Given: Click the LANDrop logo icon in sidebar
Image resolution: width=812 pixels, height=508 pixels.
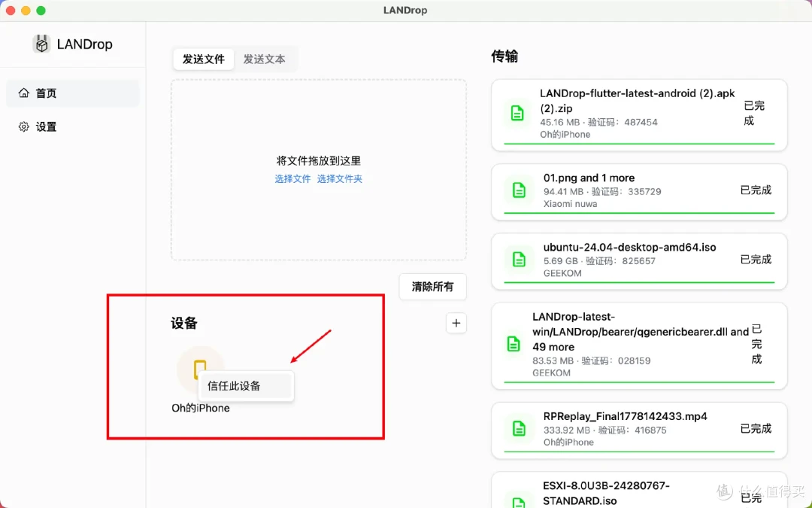Looking at the screenshot, I should 41,44.
